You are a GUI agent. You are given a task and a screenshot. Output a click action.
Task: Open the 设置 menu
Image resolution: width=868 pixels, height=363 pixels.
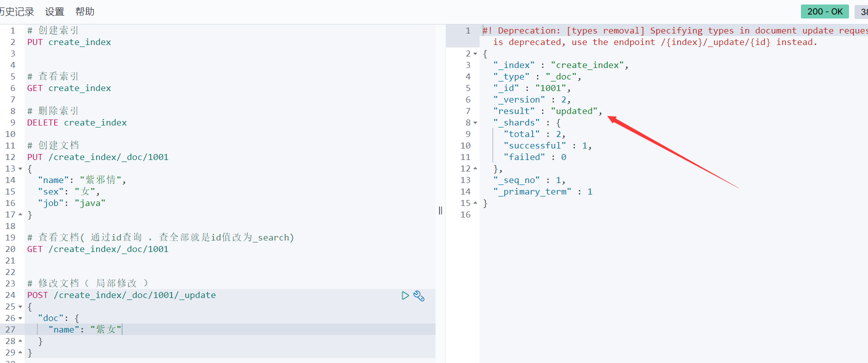(x=55, y=11)
